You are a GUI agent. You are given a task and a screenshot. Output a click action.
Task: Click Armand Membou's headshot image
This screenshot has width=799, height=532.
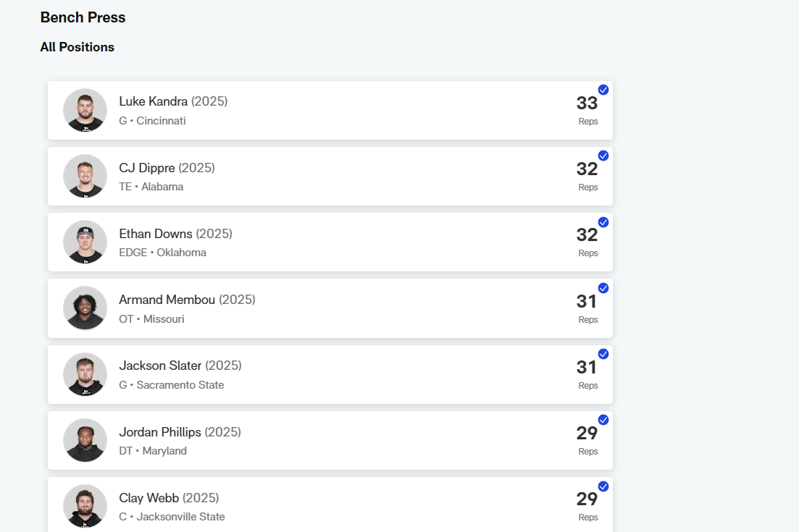tap(85, 308)
